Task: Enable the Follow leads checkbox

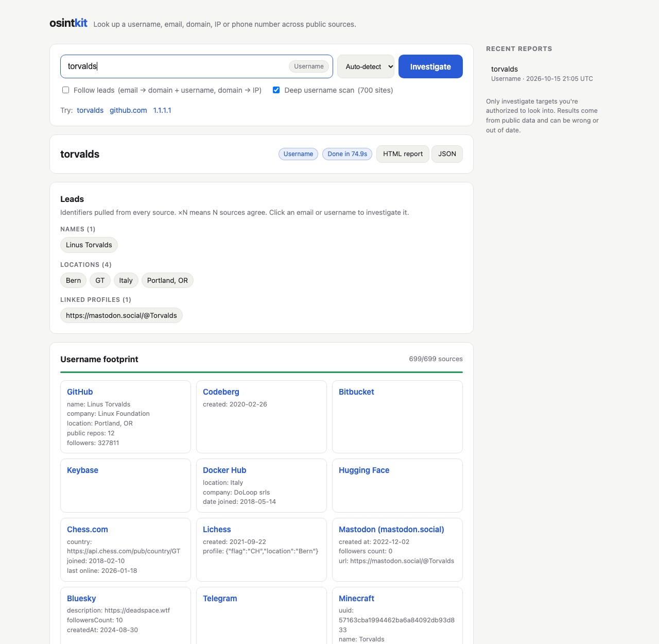Action: 66,90
